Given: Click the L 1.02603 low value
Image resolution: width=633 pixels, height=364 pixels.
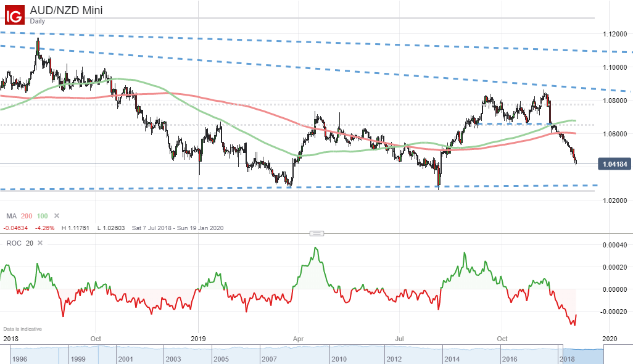Looking at the screenshot, I should point(111,228).
